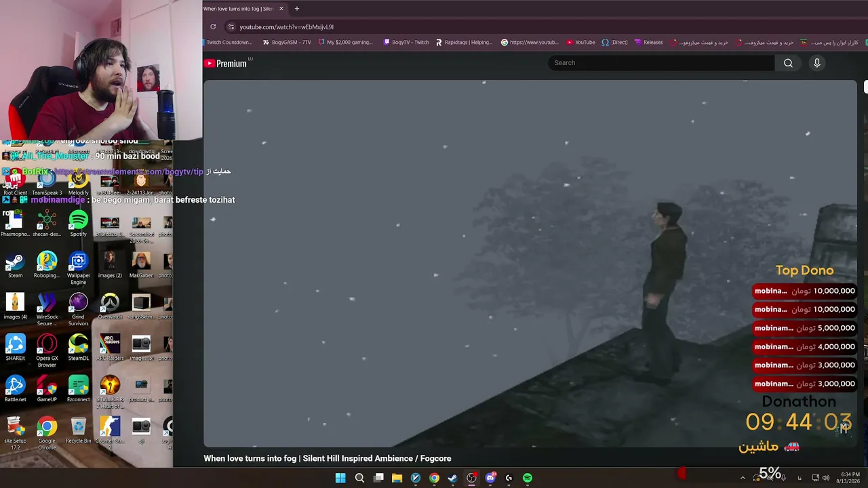Viewport: 868px width, 488px height.
Task: Select the sXe Setup 17.2 desktop icon
Action: point(15,434)
